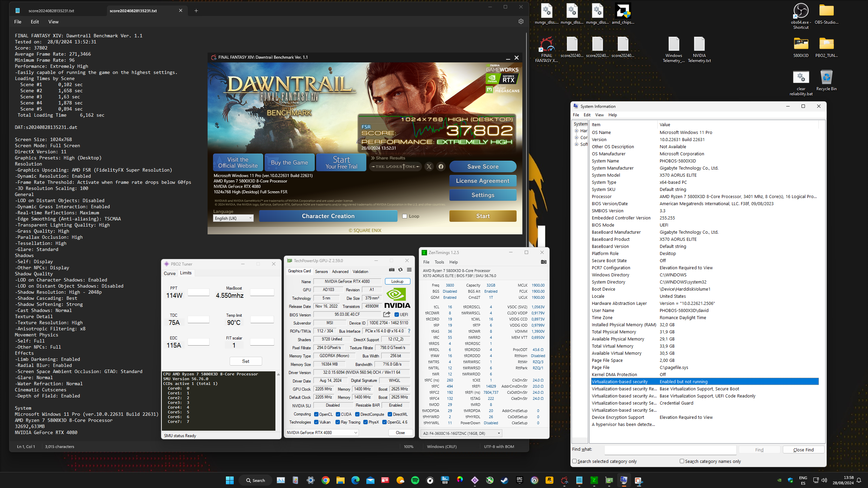Screen dimensions: 868x488
Task: Click the ZenTimings screenshot camera icon
Action: [543, 262]
